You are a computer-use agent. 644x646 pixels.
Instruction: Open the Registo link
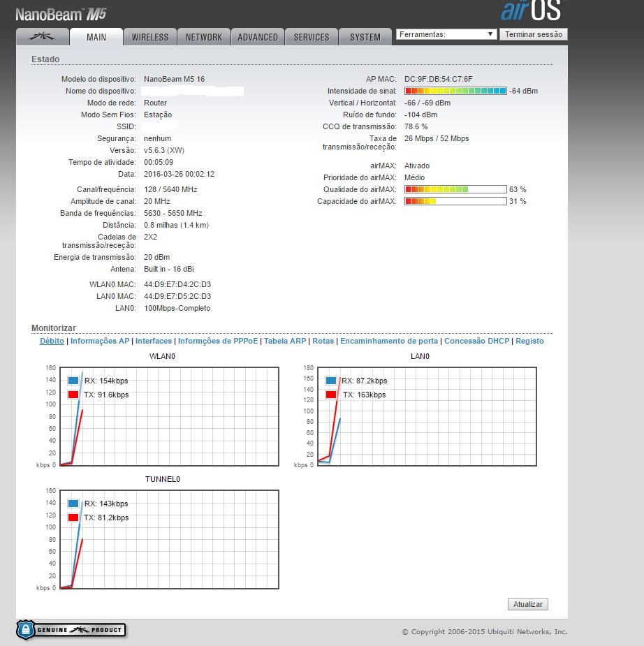coord(529,341)
